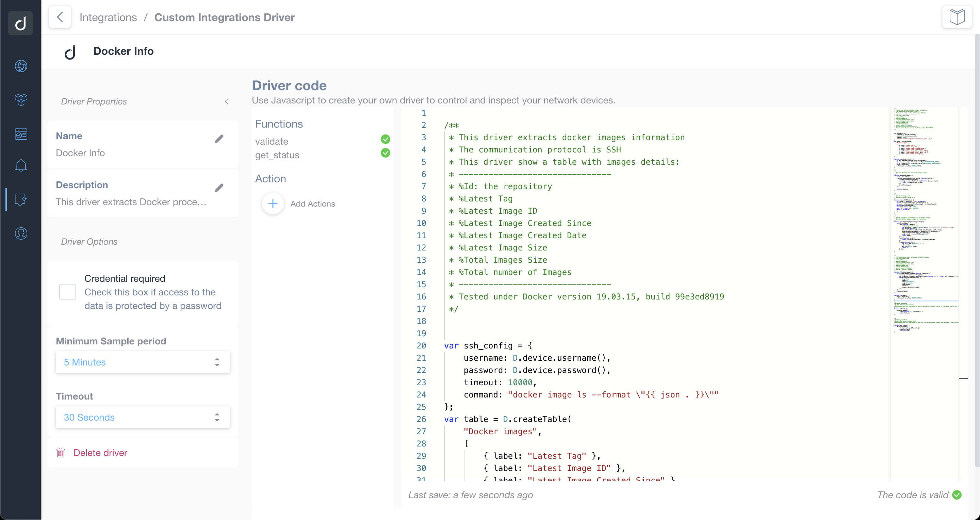Click the 'Docker Info' name value
This screenshot has height=520, width=980.
click(x=80, y=153)
